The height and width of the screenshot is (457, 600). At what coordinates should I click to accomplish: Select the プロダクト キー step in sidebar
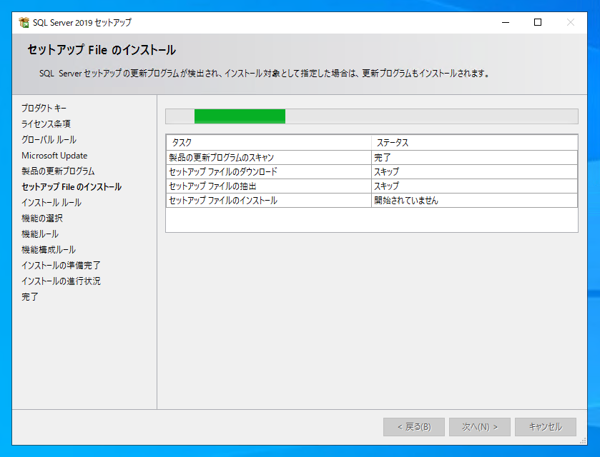(44, 108)
